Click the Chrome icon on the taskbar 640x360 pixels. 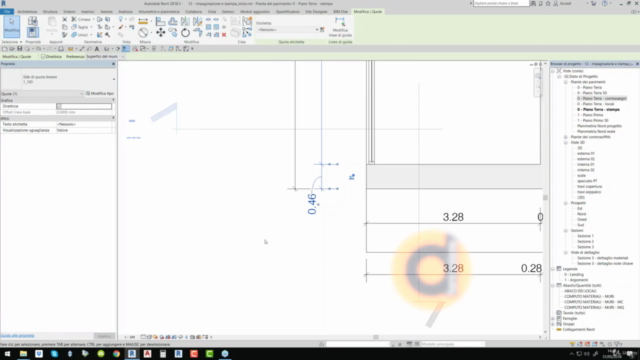point(116,353)
